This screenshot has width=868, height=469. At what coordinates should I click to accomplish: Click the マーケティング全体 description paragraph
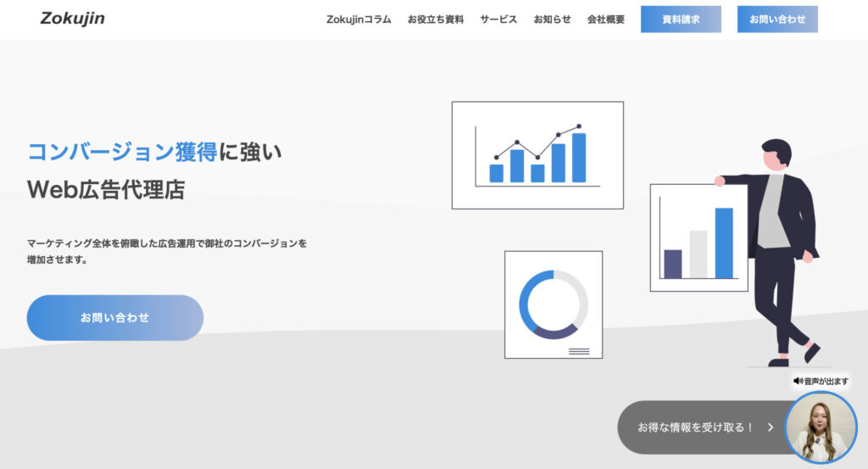pyautogui.click(x=166, y=251)
